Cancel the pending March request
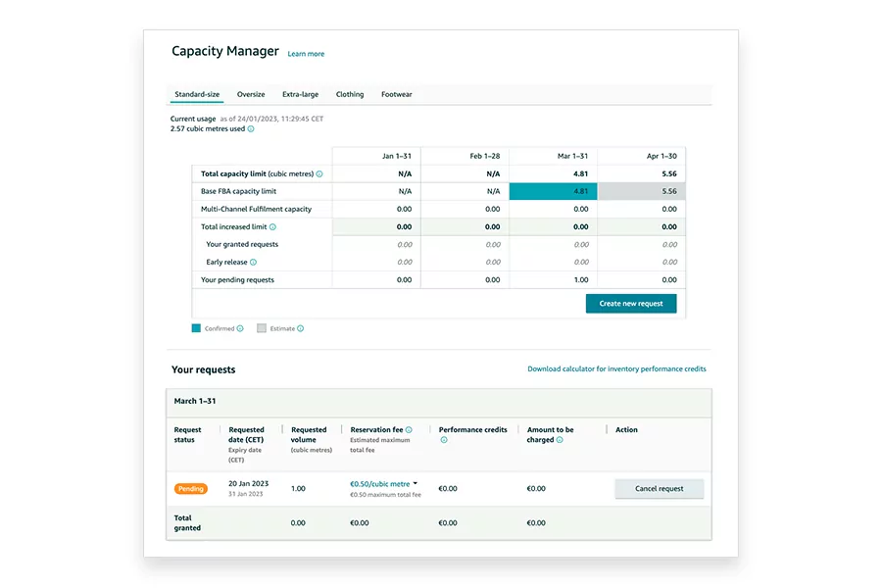The width and height of the screenshot is (882, 588). coord(659,488)
